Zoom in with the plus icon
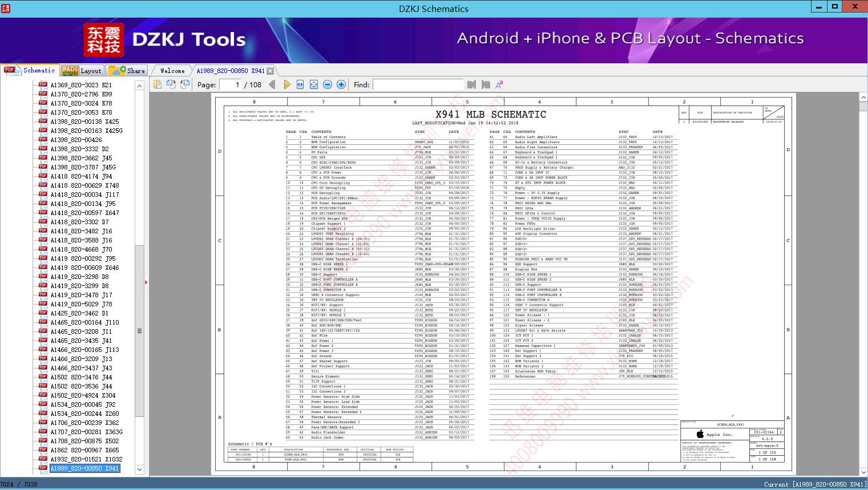This screenshot has width=868, height=490. (x=341, y=84)
